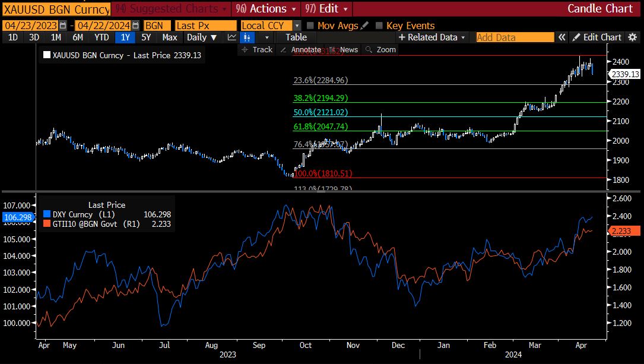644x364 pixels.
Task: Open the Related Data dropdown
Action: 432,37
